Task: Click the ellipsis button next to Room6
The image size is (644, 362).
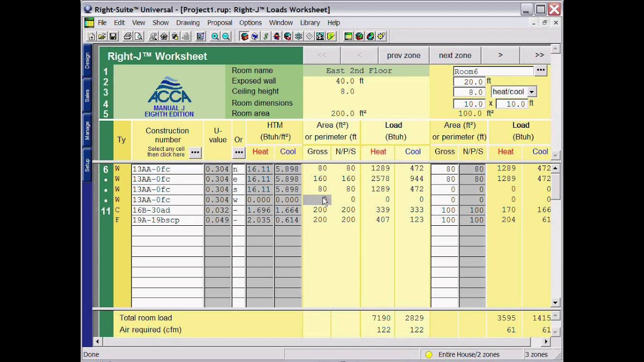Action: coord(541,70)
